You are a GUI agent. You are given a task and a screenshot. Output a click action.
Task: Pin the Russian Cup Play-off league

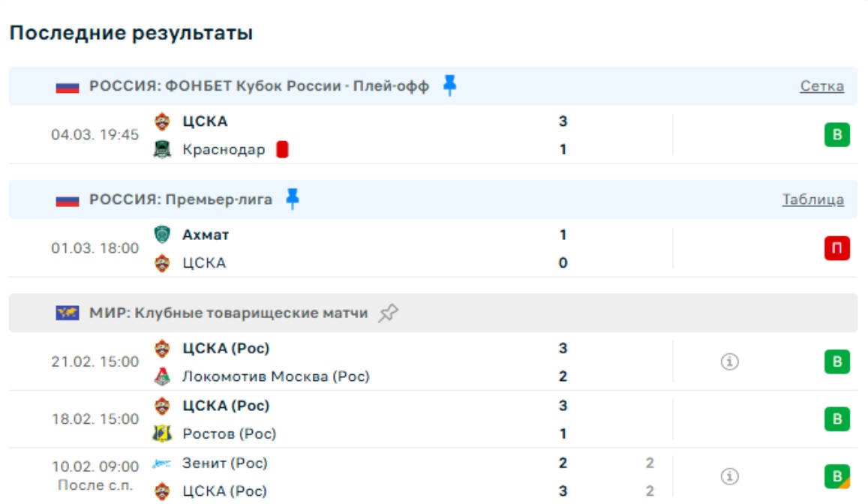(449, 85)
